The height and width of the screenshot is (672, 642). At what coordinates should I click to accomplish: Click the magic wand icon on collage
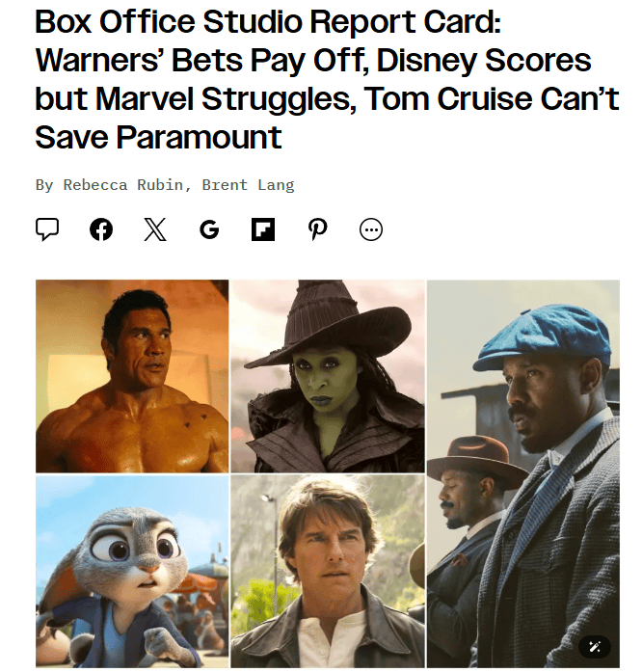click(595, 646)
